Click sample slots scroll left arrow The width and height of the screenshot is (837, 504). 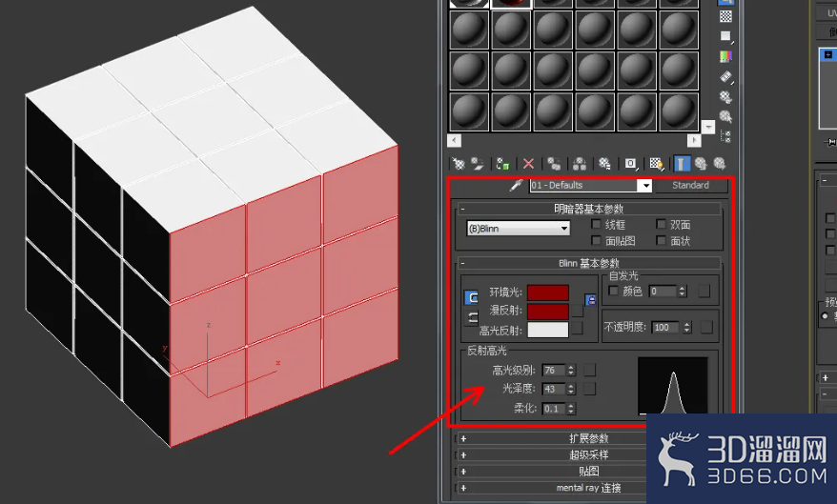click(455, 140)
